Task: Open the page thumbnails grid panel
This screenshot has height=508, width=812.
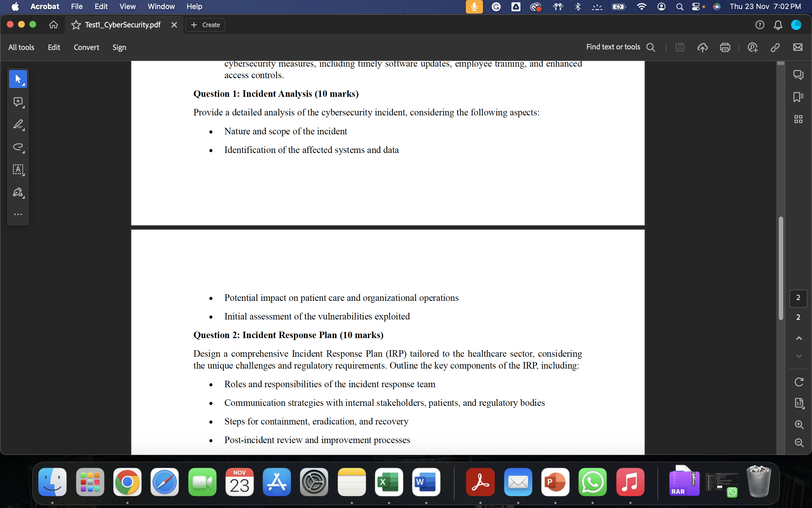Action: 798,119
